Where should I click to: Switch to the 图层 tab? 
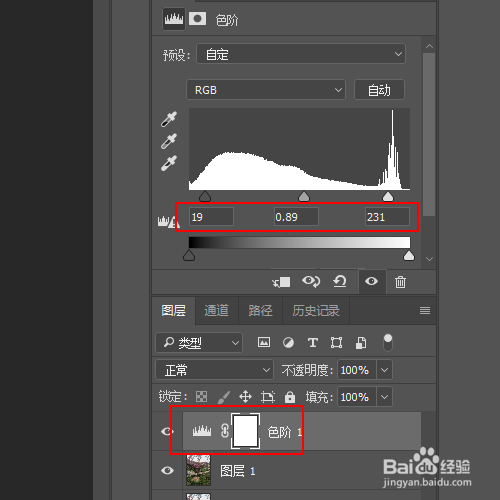click(x=173, y=311)
